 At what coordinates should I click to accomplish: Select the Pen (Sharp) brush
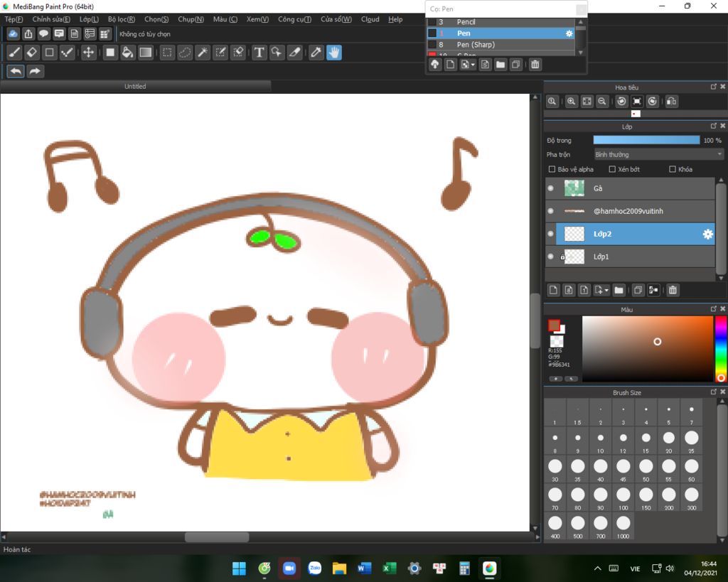click(501, 45)
